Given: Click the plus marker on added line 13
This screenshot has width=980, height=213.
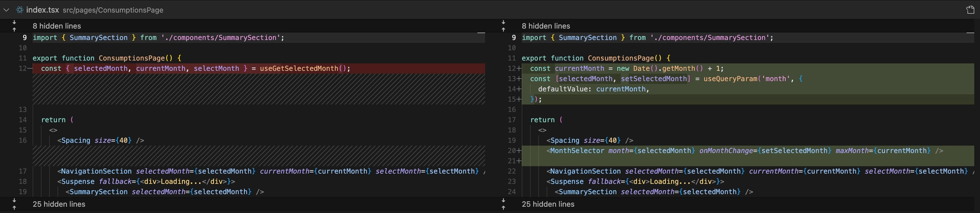Looking at the screenshot, I should click(519, 79).
